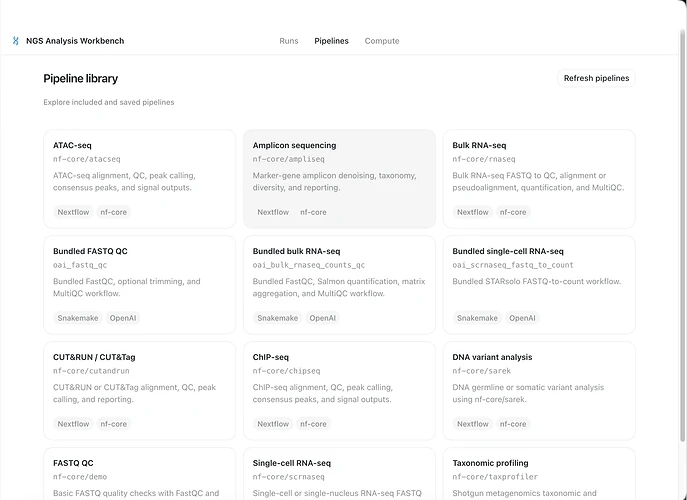Open the Runs tab
This screenshot has width=687, height=500.
(289, 41)
